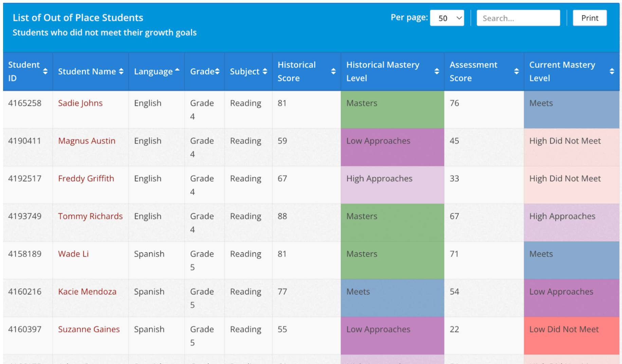This screenshot has width=622, height=364.
Task: Change per-page value from 50
Action: [447, 18]
